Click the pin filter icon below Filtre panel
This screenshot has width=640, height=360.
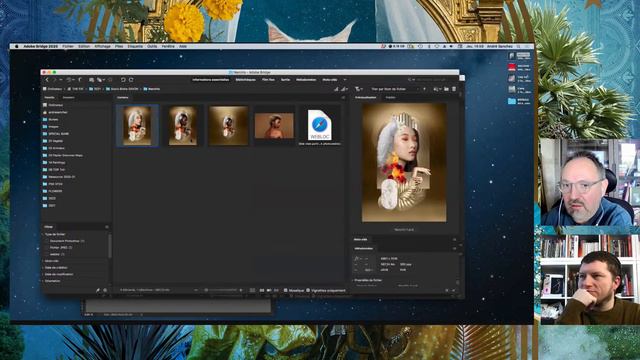(x=98, y=290)
